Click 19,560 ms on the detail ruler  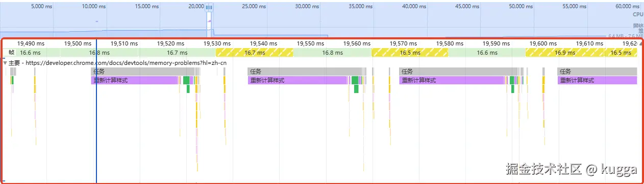(357, 43)
